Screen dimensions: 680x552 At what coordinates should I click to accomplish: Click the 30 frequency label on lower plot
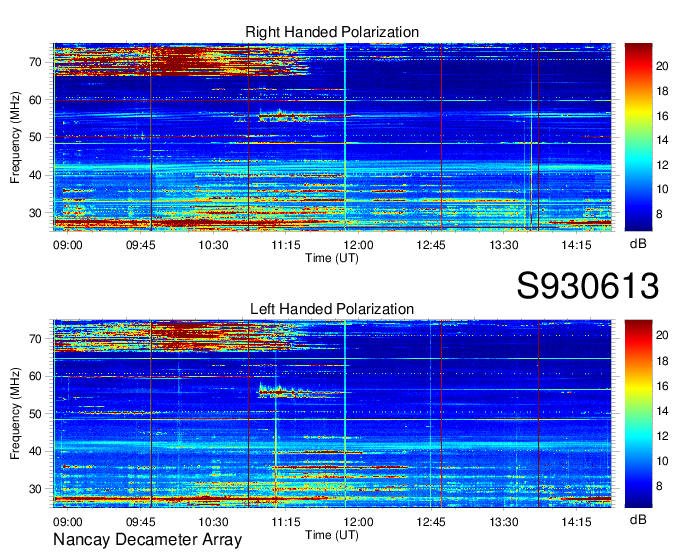pyautogui.click(x=36, y=489)
